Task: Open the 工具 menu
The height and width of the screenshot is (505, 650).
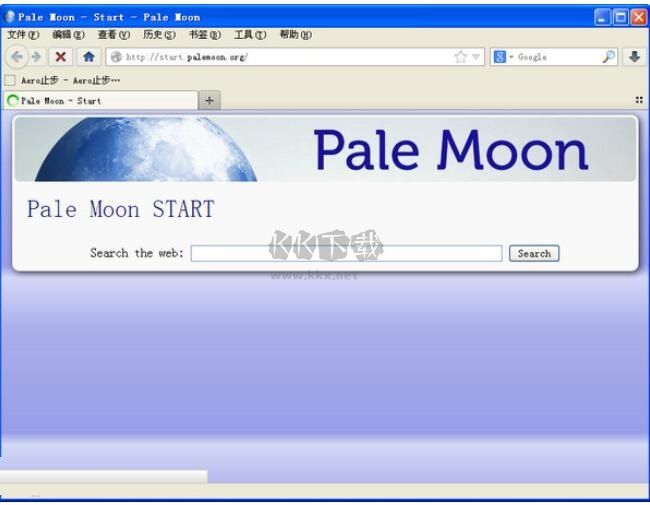Action: coord(250,35)
